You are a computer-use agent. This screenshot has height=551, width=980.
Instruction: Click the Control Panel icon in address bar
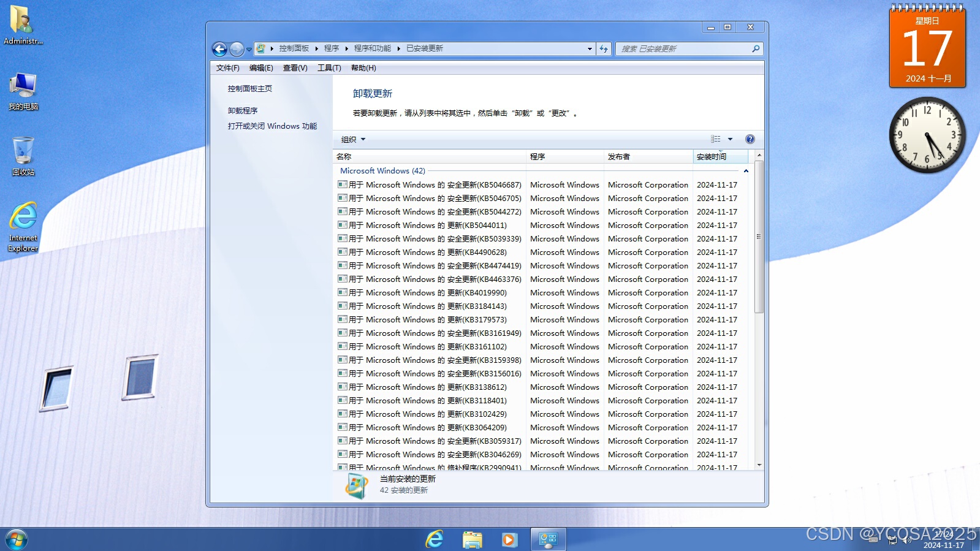tap(260, 48)
